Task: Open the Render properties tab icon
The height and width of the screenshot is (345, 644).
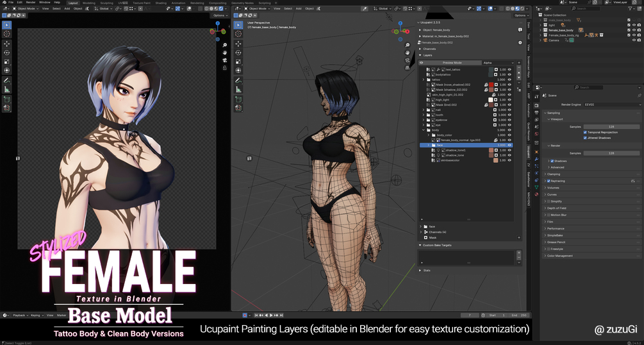Action: click(536, 106)
